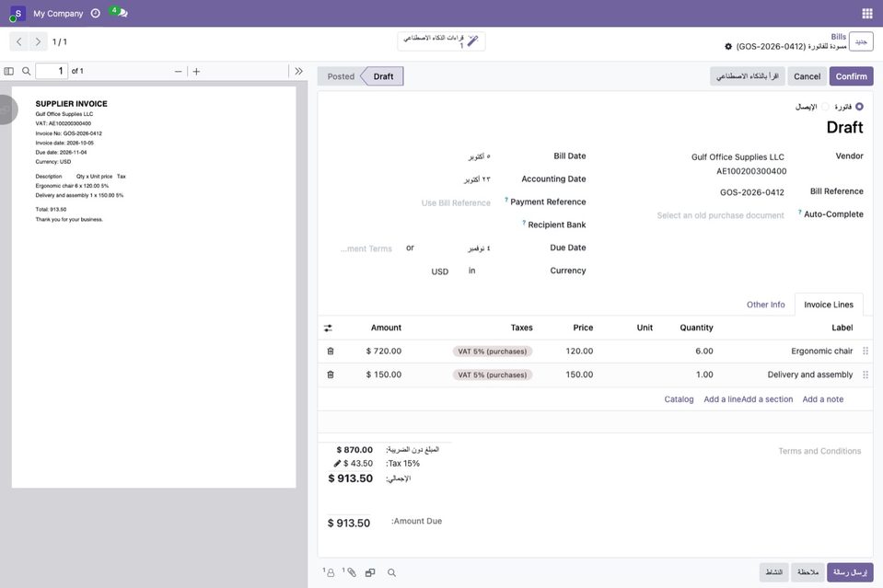Click the PDF page number field
Image resolution: width=883 pixels, height=588 pixels.
pyautogui.click(x=52, y=71)
